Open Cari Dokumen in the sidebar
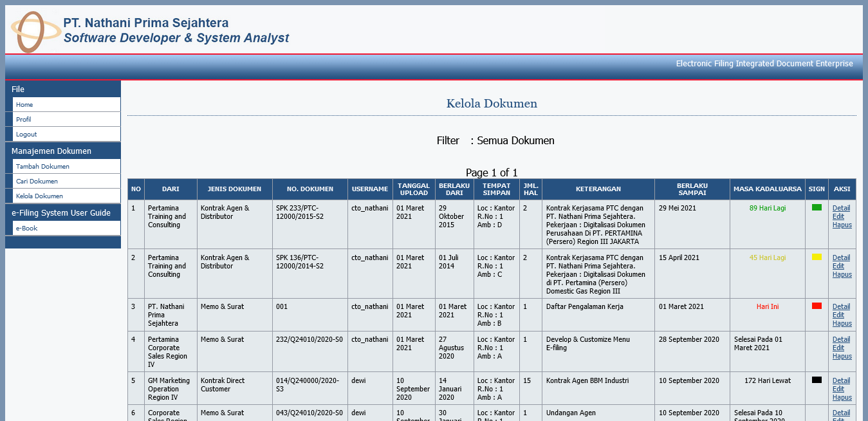 (66, 181)
